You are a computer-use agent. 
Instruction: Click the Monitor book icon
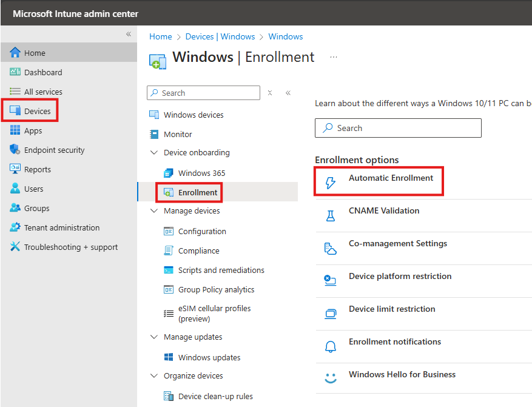pyautogui.click(x=154, y=134)
